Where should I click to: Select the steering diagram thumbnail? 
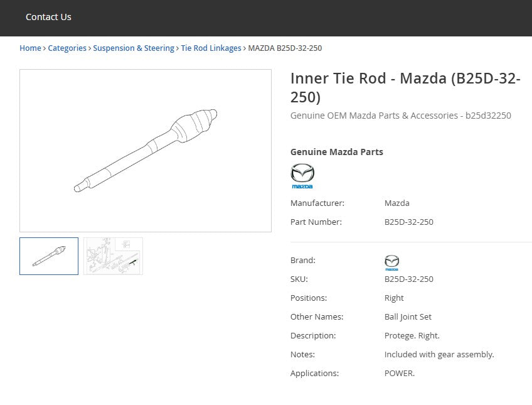click(x=114, y=256)
